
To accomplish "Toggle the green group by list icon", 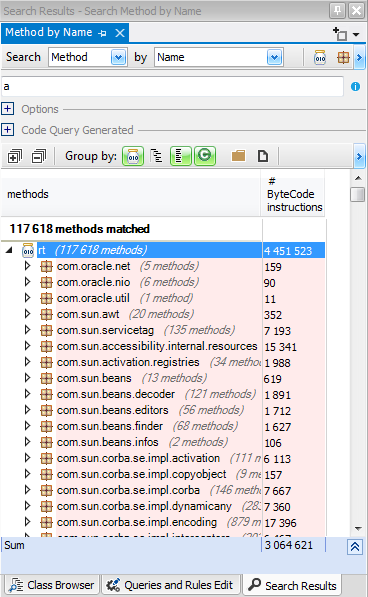I will [x=180, y=156].
